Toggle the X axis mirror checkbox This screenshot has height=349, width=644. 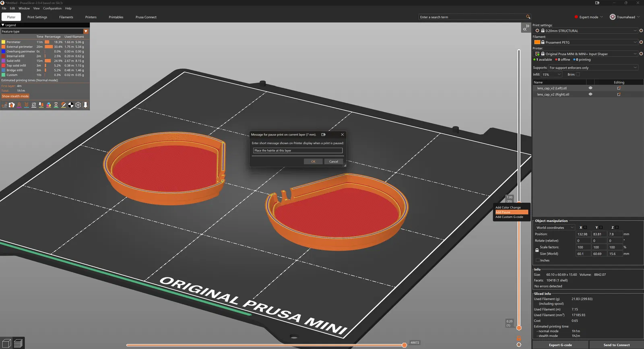(x=585, y=227)
